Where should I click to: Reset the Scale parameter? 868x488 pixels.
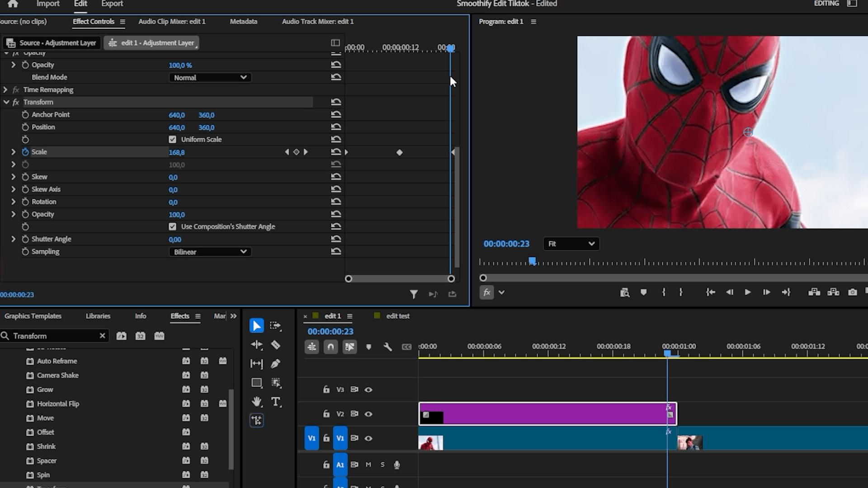click(x=336, y=152)
